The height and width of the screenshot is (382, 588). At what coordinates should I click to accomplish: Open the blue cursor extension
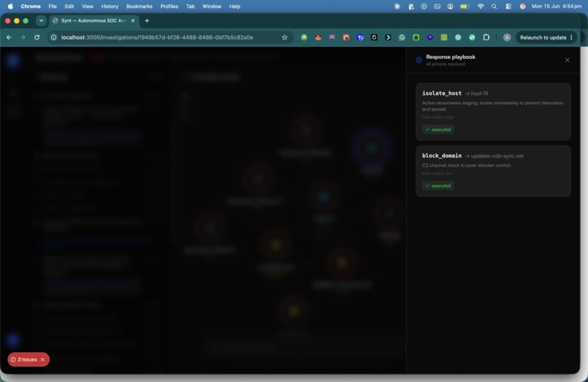click(x=360, y=37)
